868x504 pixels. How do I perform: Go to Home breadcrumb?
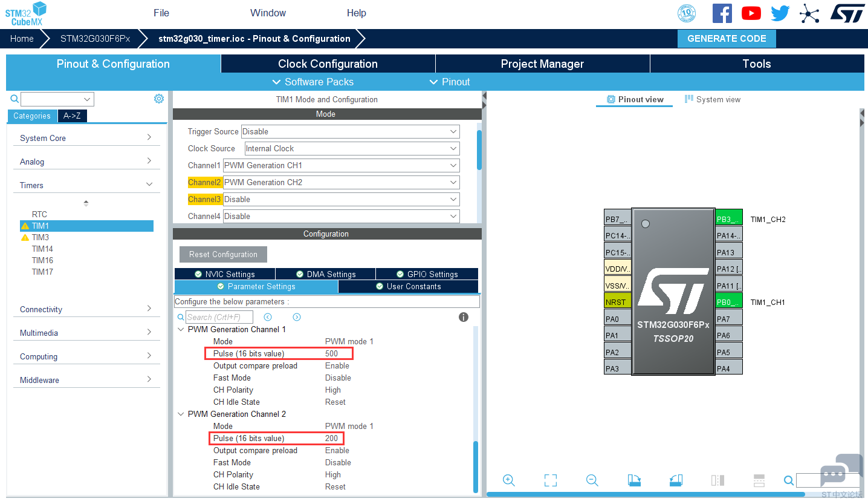click(22, 39)
